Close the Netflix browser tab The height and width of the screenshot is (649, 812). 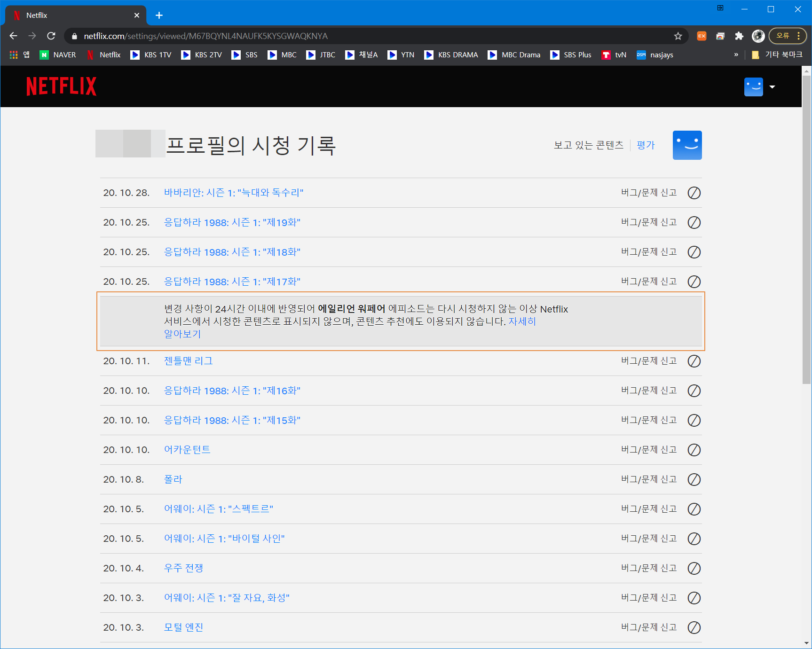tap(137, 16)
